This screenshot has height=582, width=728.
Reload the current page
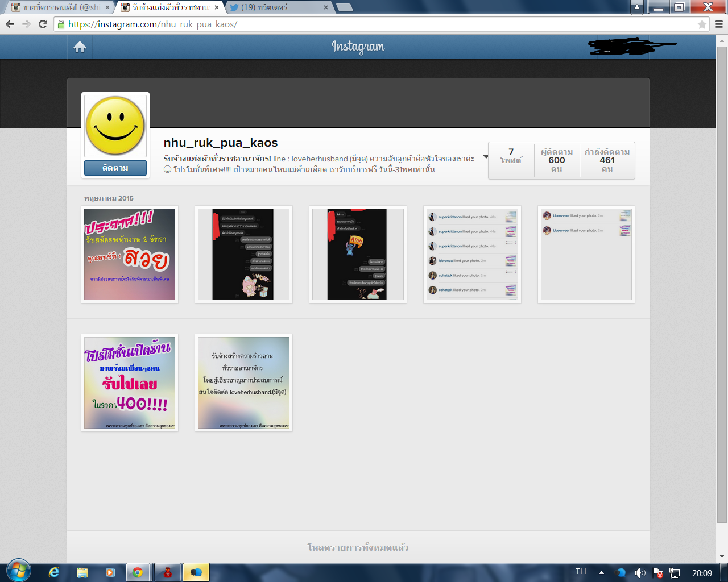[43, 24]
